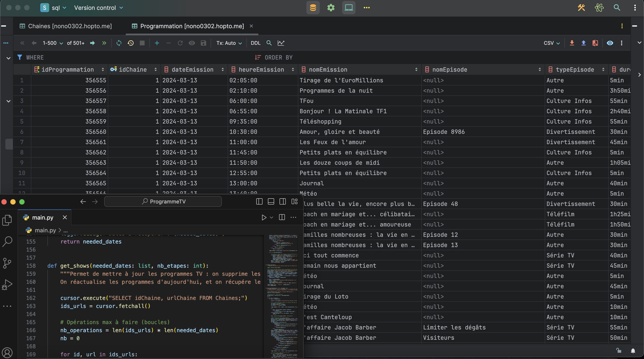Import data with the upload arrow icon

tap(583, 43)
